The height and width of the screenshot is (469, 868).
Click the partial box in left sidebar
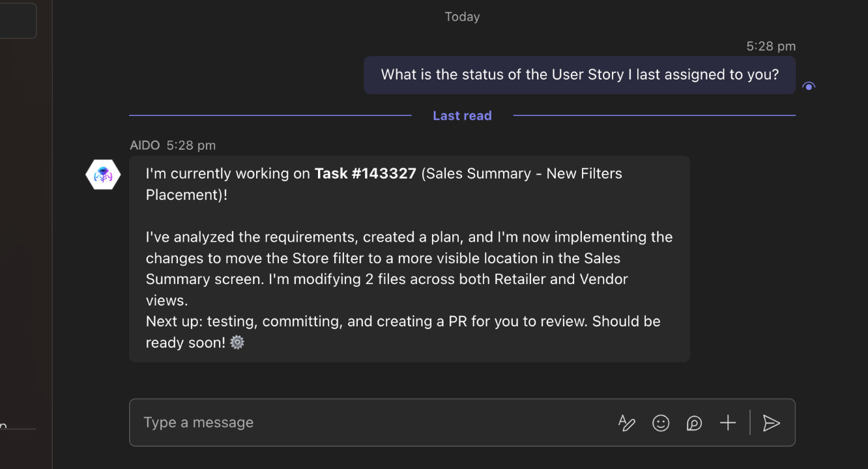(x=18, y=21)
